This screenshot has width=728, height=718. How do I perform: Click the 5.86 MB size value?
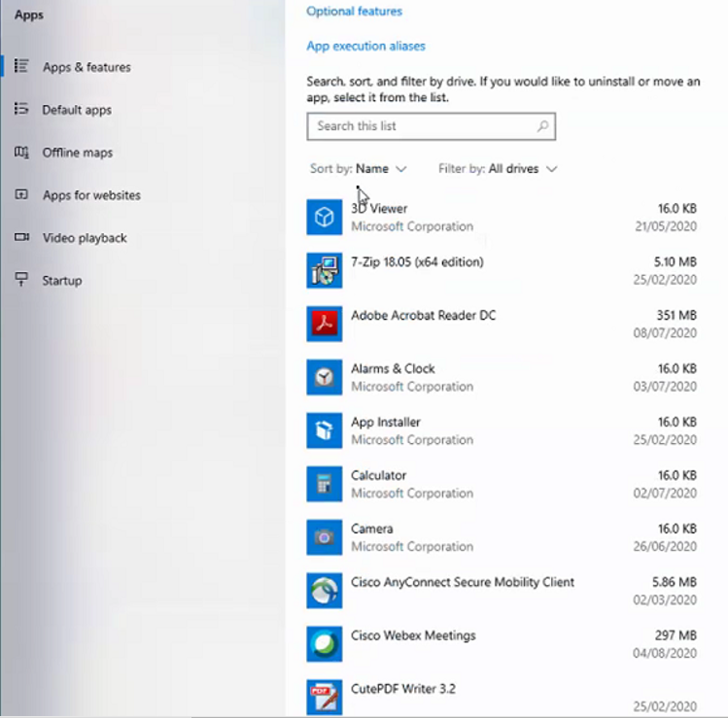pos(675,582)
